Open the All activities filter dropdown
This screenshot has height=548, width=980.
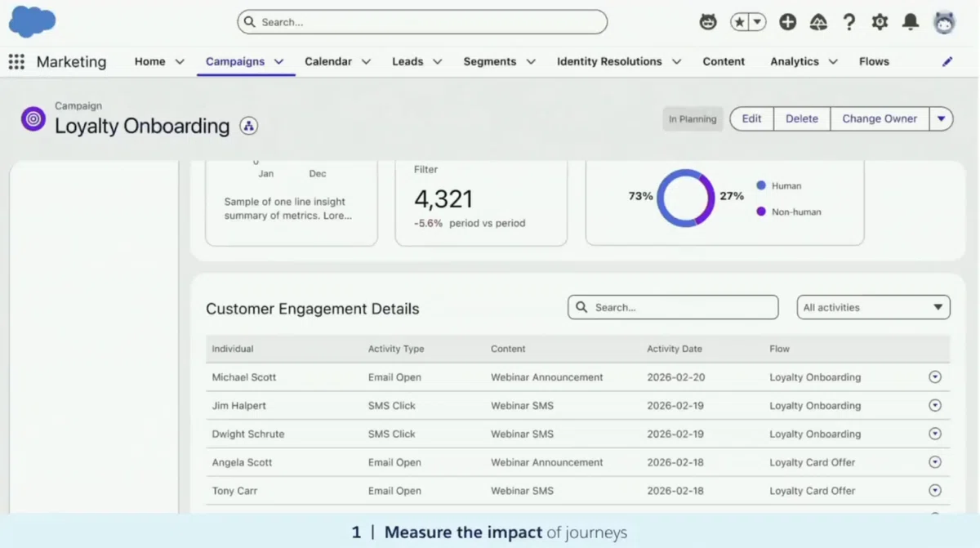(873, 307)
